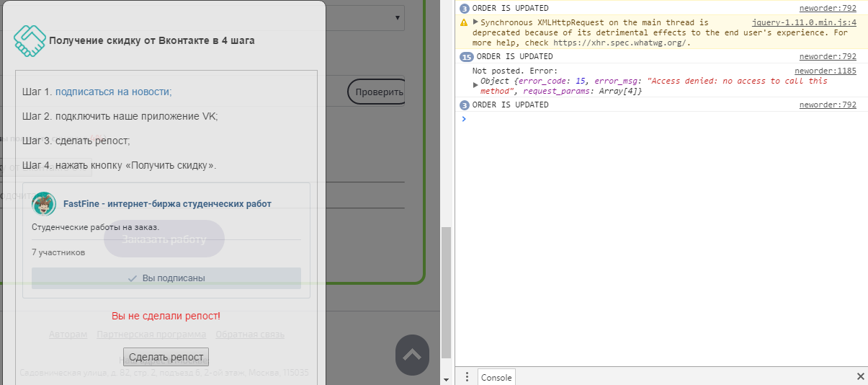Click Шаг 2. подключить наше приложение VK

pos(120,116)
